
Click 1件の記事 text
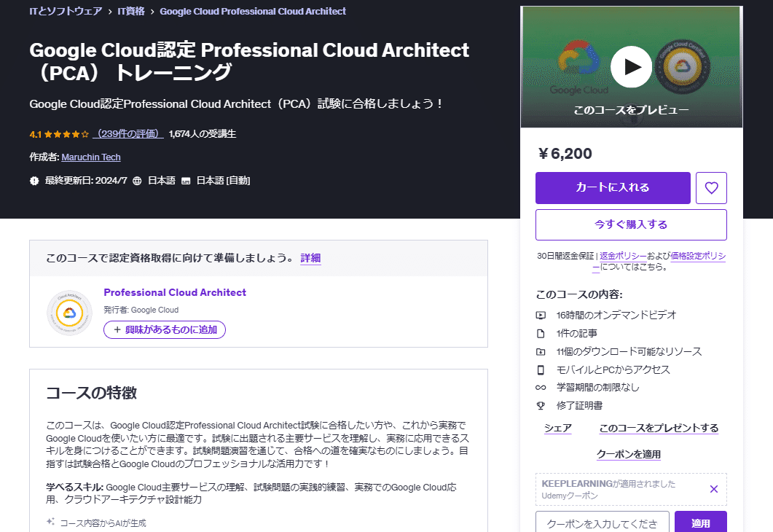pyautogui.click(x=577, y=334)
